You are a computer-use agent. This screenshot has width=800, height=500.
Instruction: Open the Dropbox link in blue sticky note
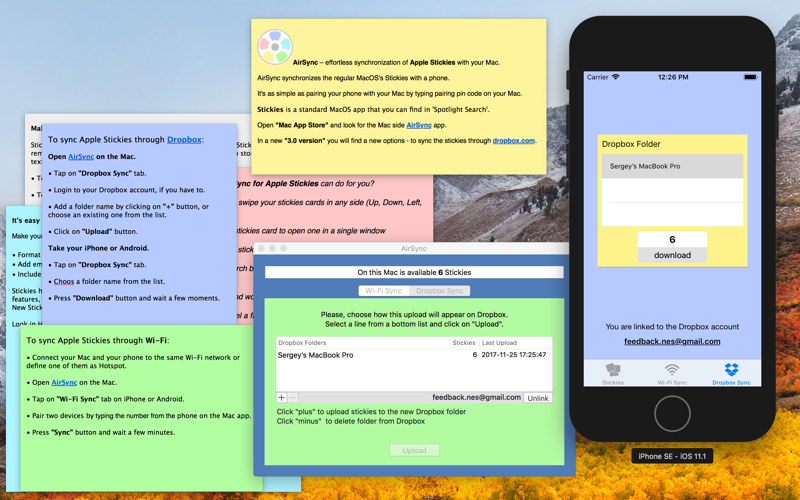pyautogui.click(x=184, y=139)
